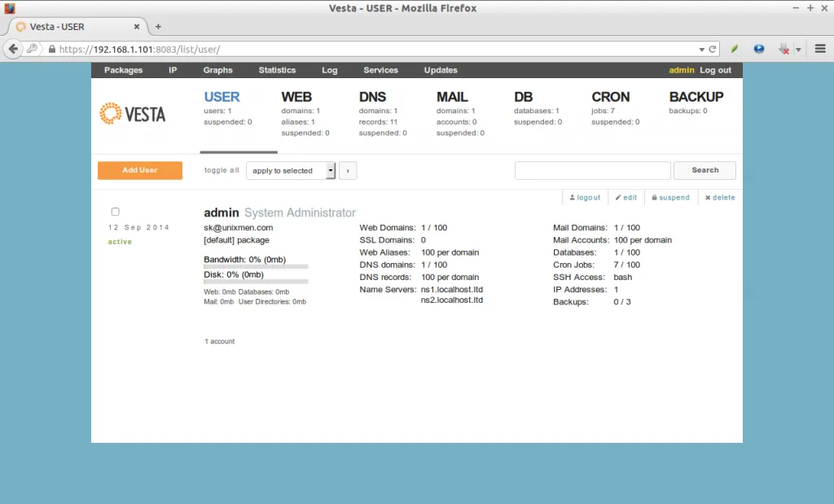Screen dimensions: 834x504
Task: Click the 'ns1.localhost.ltd' name server
Action: point(451,290)
